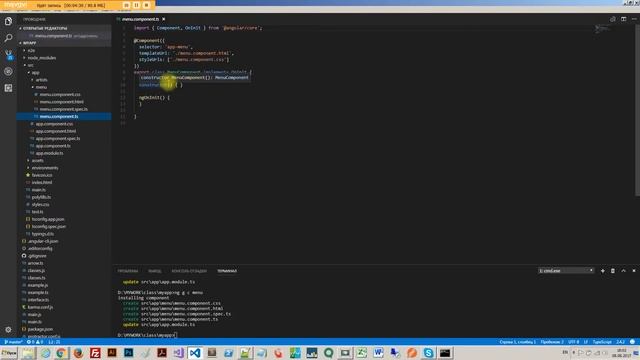The height and width of the screenshot is (360, 640).
Task: Open the Search view in activity bar
Action: click(x=8, y=38)
